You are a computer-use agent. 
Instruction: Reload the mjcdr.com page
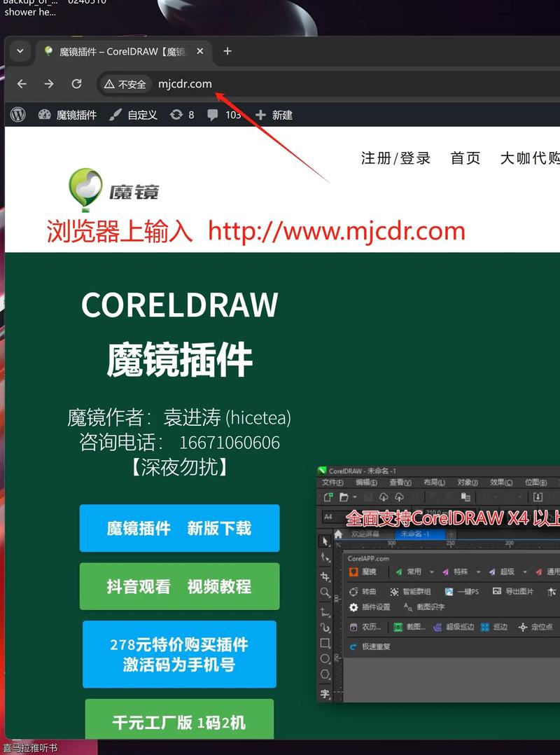(x=76, y=84)
